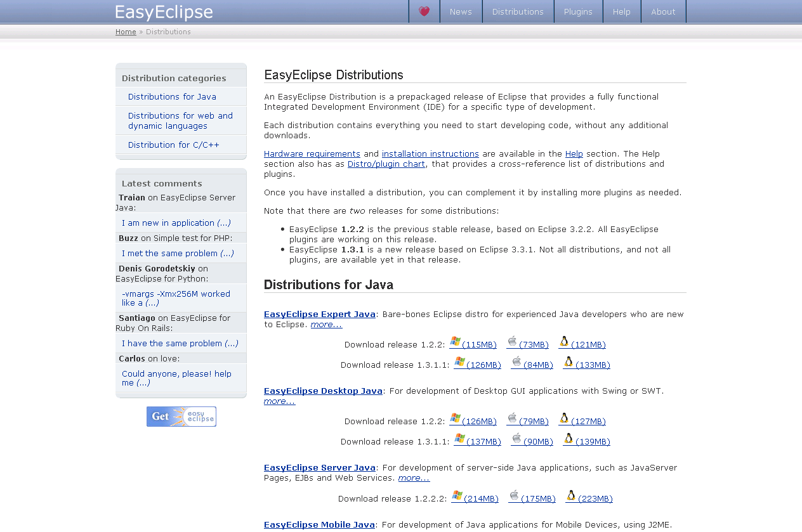The width and height of the screenshot is (802, 532).
Task: Click the Get EasyEclipse badge
Action: (x=181, y=417)
